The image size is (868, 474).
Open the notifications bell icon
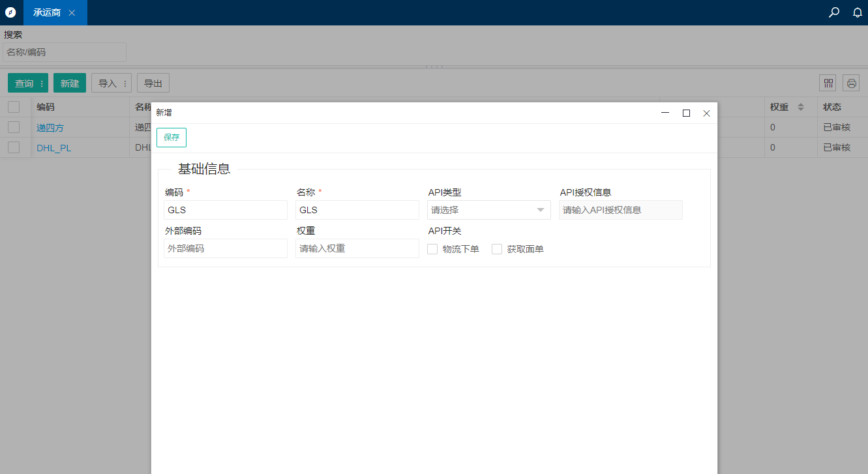tap(858, 12)
